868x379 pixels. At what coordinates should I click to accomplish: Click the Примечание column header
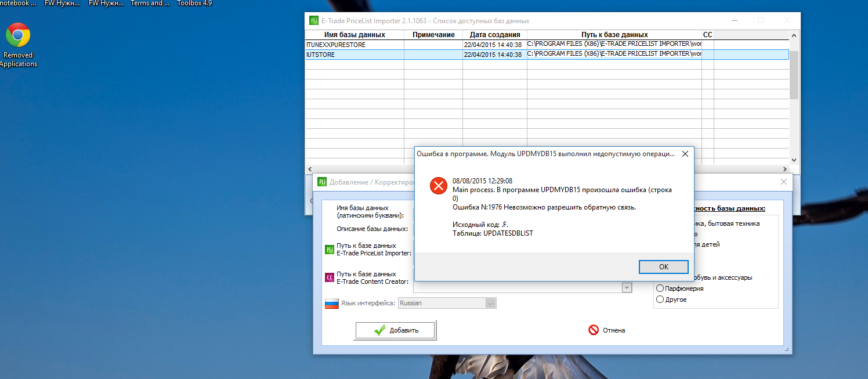point(433,35)
